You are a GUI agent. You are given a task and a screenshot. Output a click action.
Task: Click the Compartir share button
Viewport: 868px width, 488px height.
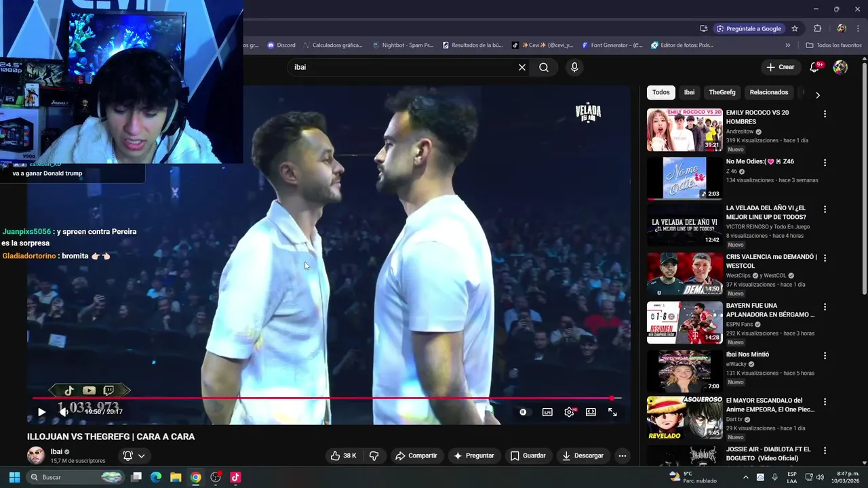pyautogui.click(x=416, y=455)
